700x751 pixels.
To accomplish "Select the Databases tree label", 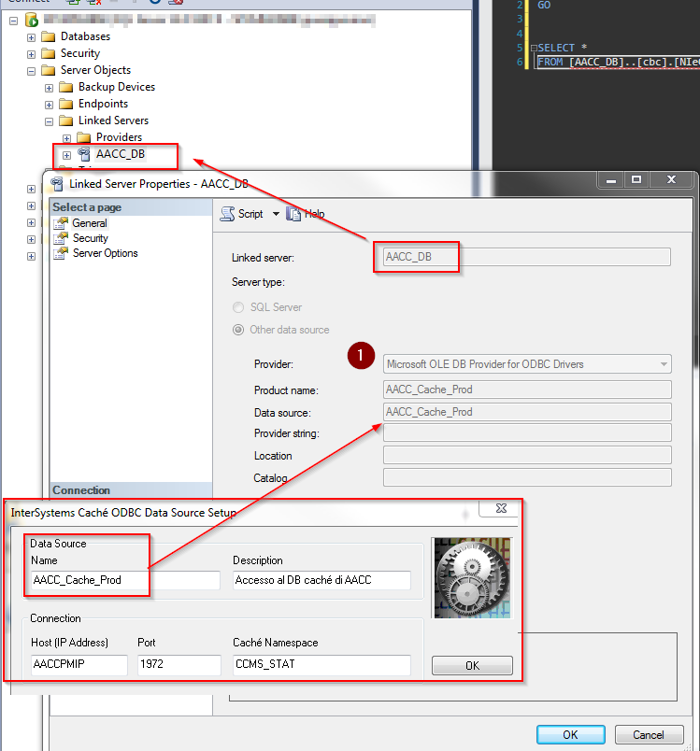I will [x=85, y=36].
